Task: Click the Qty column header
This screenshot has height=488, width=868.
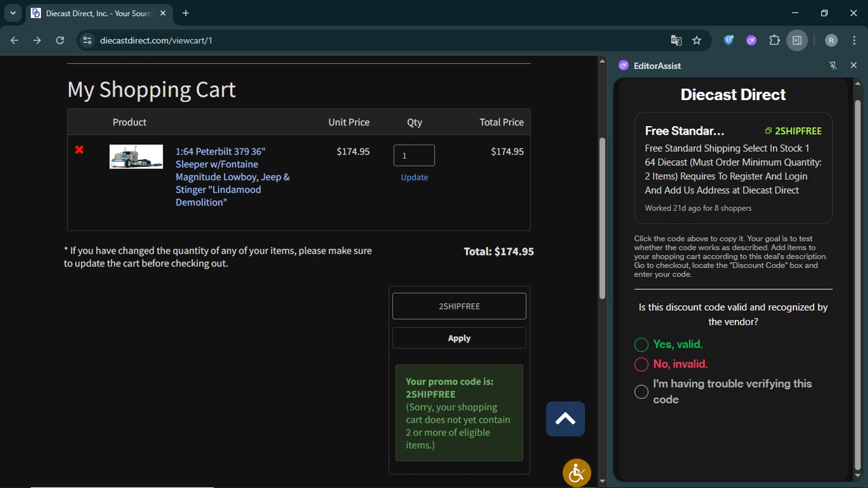Action: point(414,122)
